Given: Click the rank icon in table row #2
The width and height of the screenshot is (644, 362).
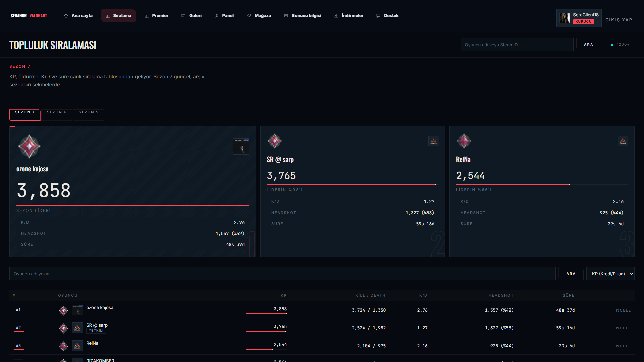Looking at the screenshot, I should (63, 328).
